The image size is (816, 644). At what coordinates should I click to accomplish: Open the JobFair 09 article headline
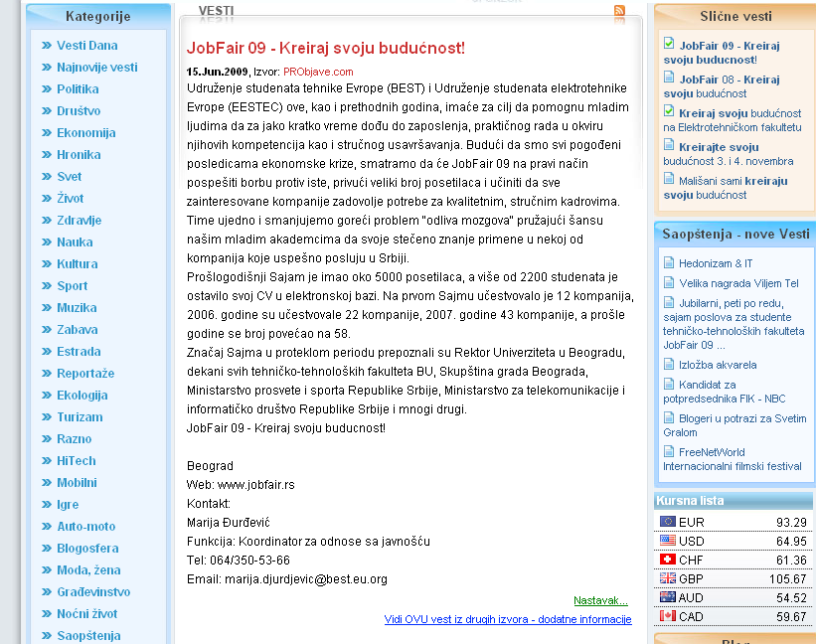pos(326,48)
